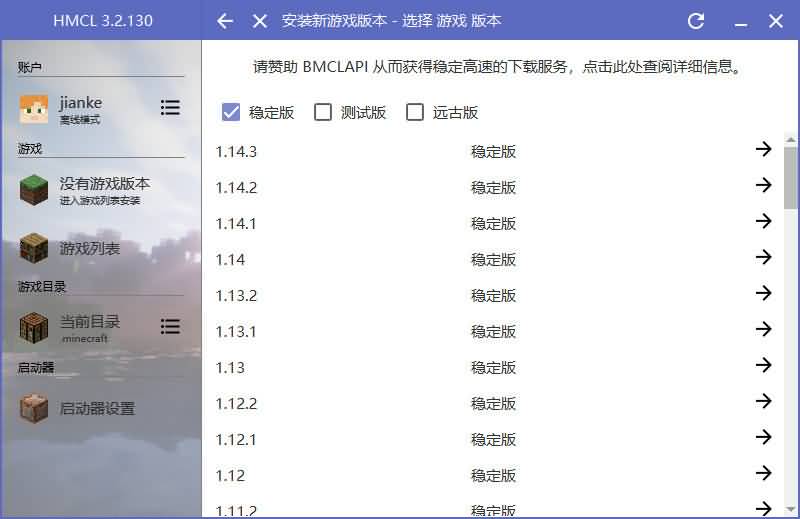Click the launcher settings block icon
The image size is (800, 519).
point(34,408)
